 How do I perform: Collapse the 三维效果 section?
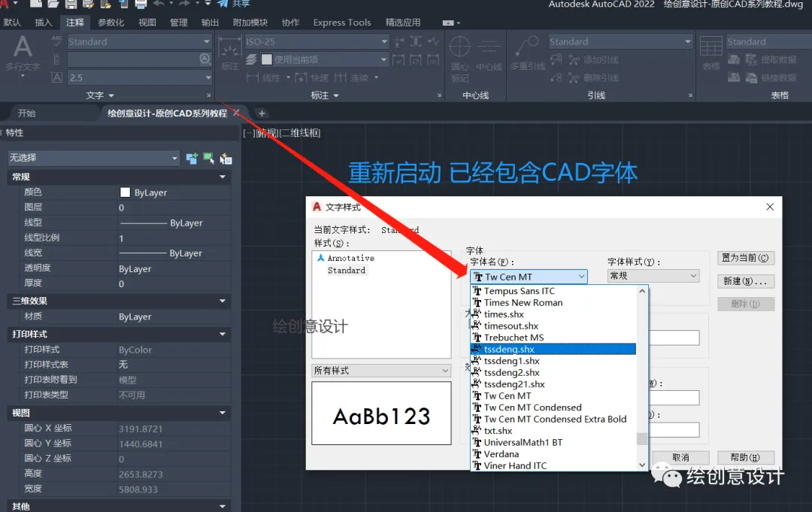(223, 301)
